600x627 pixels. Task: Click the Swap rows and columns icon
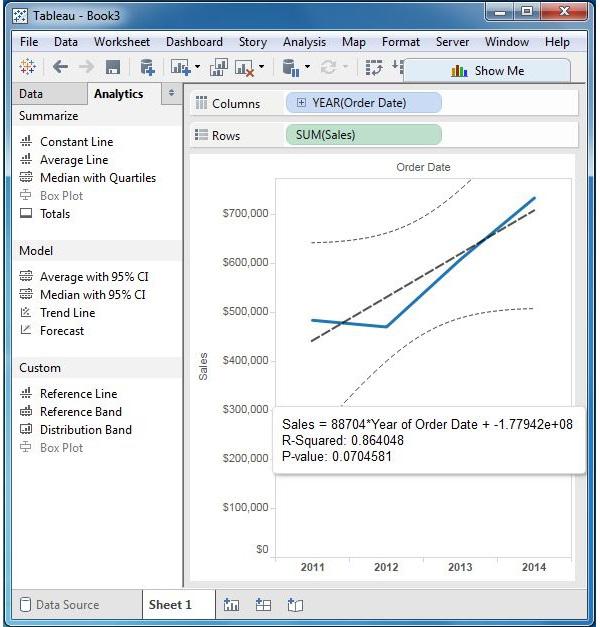click(x=374, y=67)
